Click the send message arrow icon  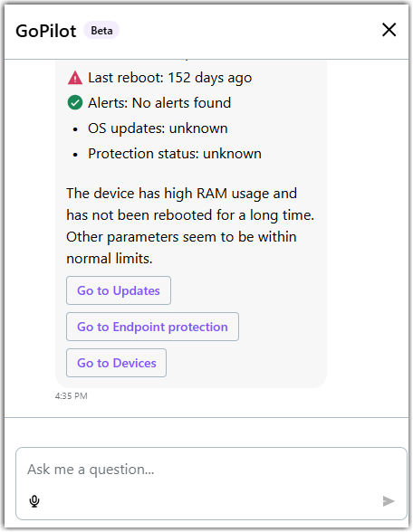pyautogui.click(x=389, y=502)
